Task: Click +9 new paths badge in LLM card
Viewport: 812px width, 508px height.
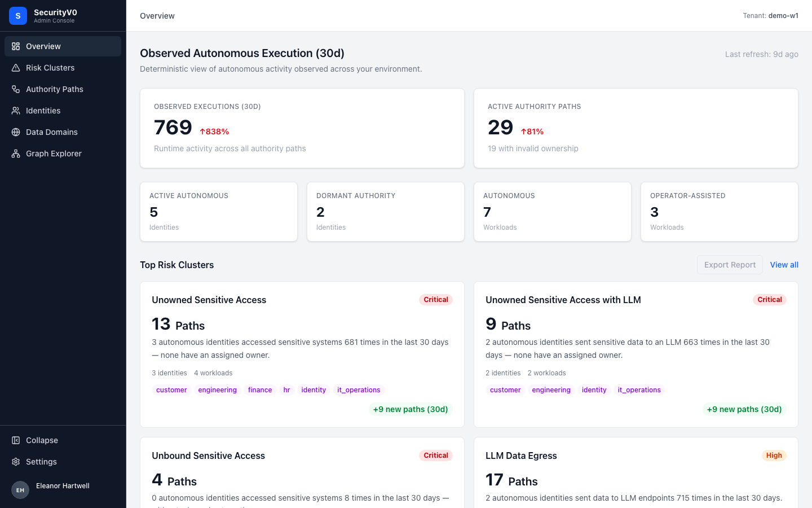Action: click(x=744, y=409)
